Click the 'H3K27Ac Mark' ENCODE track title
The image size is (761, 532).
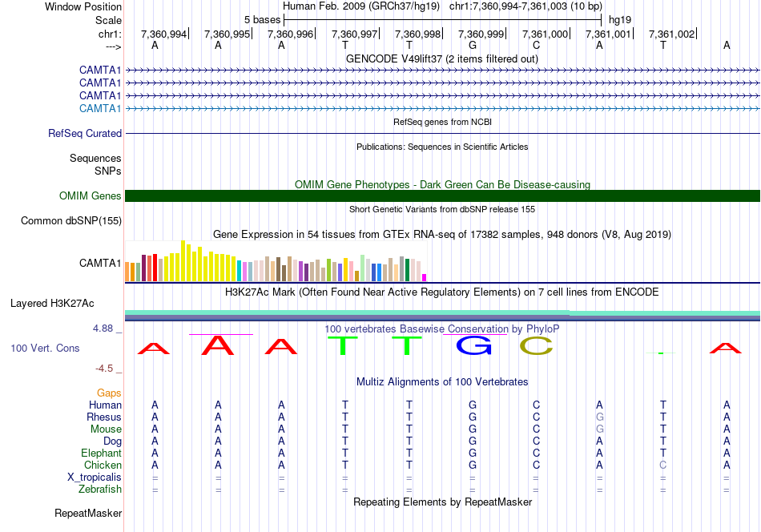[x=442, y=292]
